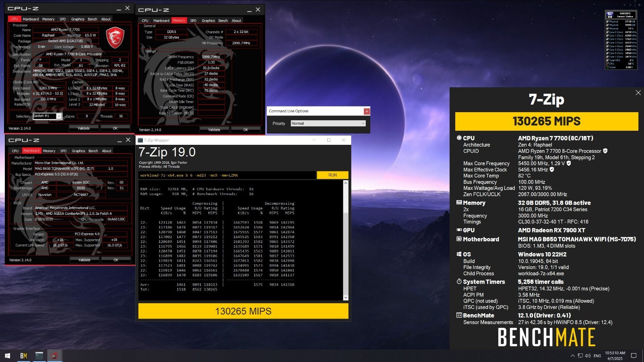Click scroll down arrow in 7-Zip output
This screenshot has width=644, height=362.
(345, 298)
